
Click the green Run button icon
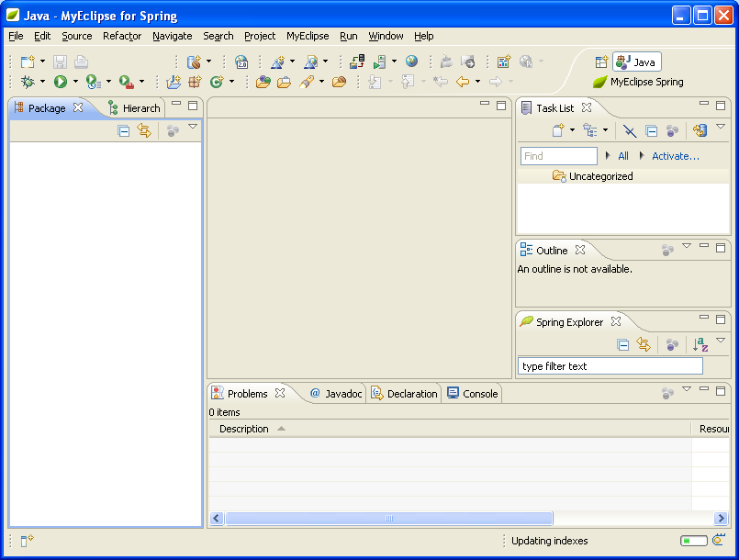click(60, 82)
